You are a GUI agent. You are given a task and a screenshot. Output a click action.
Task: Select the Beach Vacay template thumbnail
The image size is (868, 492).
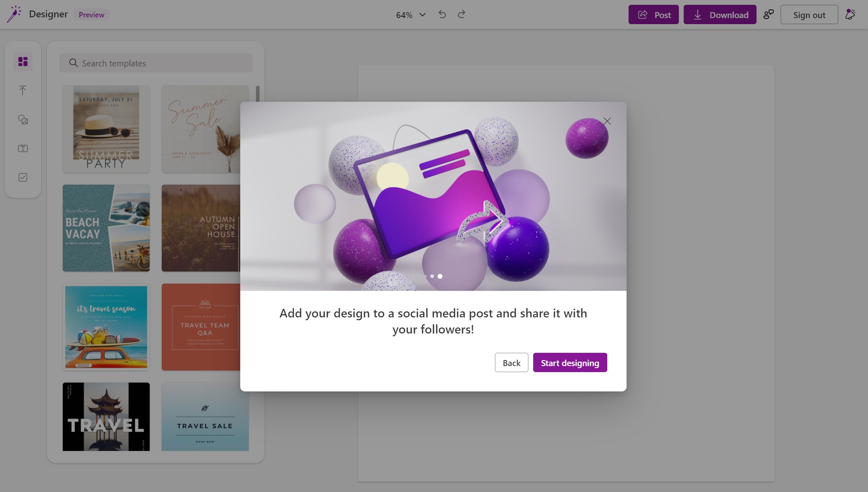pos(106,228)
